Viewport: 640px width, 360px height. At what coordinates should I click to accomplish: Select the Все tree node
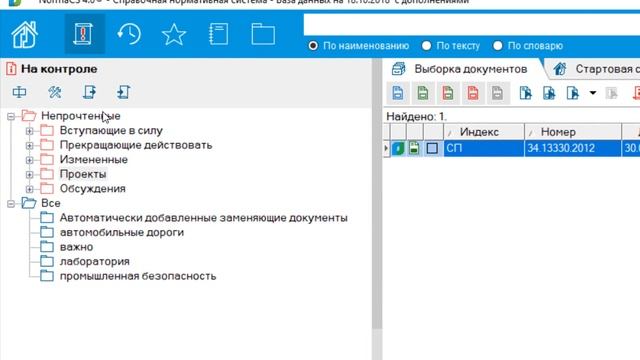coord(51,203)
